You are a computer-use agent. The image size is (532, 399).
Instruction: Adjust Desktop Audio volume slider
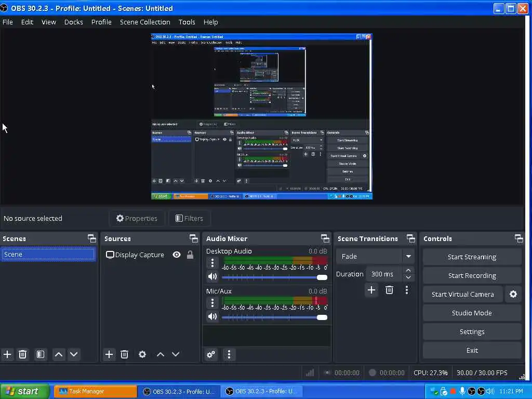pyautogui.click(x=274, y=277)
